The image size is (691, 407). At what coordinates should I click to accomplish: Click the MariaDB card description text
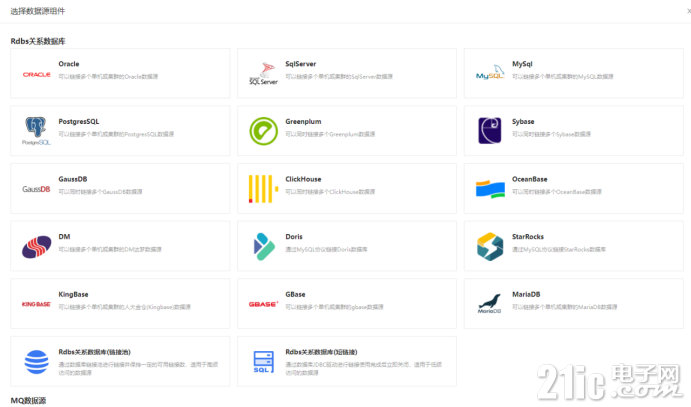coord(565,307)
